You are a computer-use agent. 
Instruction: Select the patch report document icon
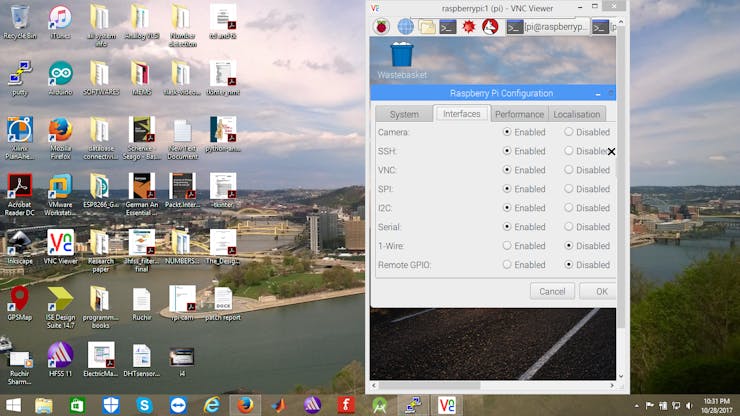pyautogui.click(x=223, y=303)
